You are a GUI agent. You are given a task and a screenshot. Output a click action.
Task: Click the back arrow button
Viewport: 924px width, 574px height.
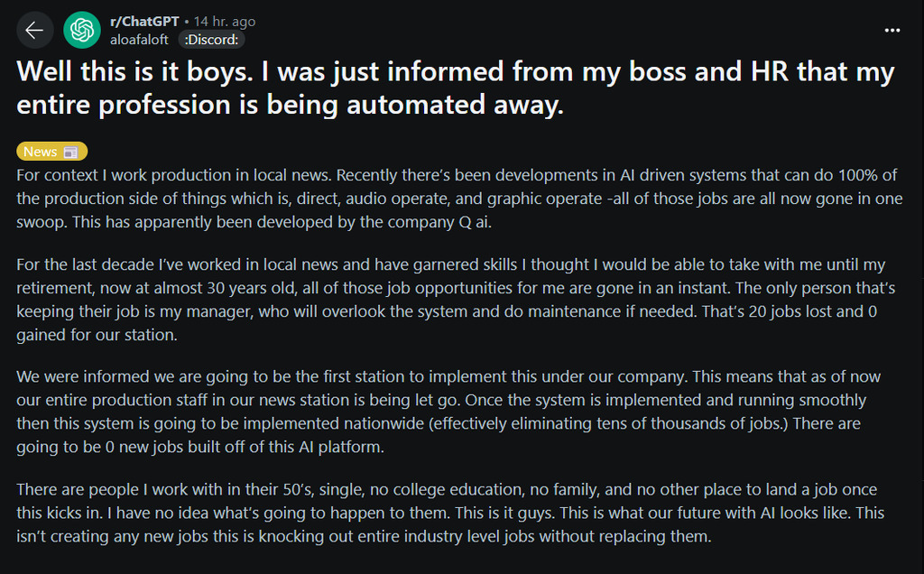tap(34, 31)
